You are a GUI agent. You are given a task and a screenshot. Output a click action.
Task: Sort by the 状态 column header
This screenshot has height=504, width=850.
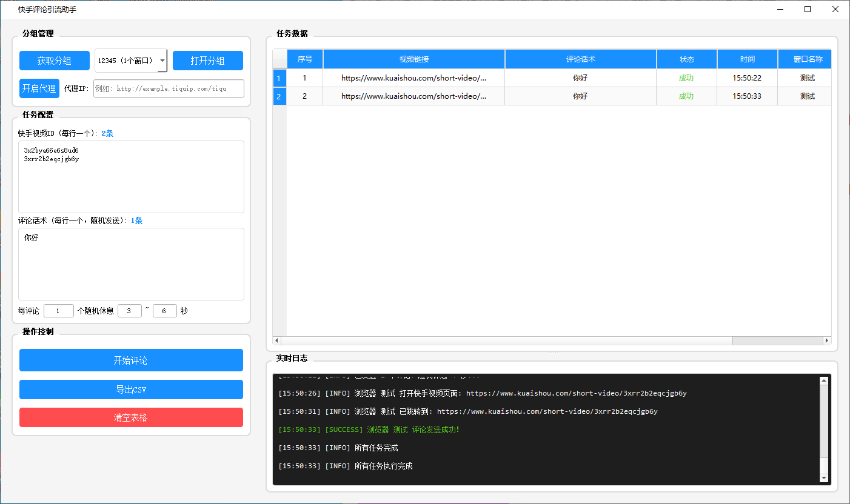tap(687, 59)
